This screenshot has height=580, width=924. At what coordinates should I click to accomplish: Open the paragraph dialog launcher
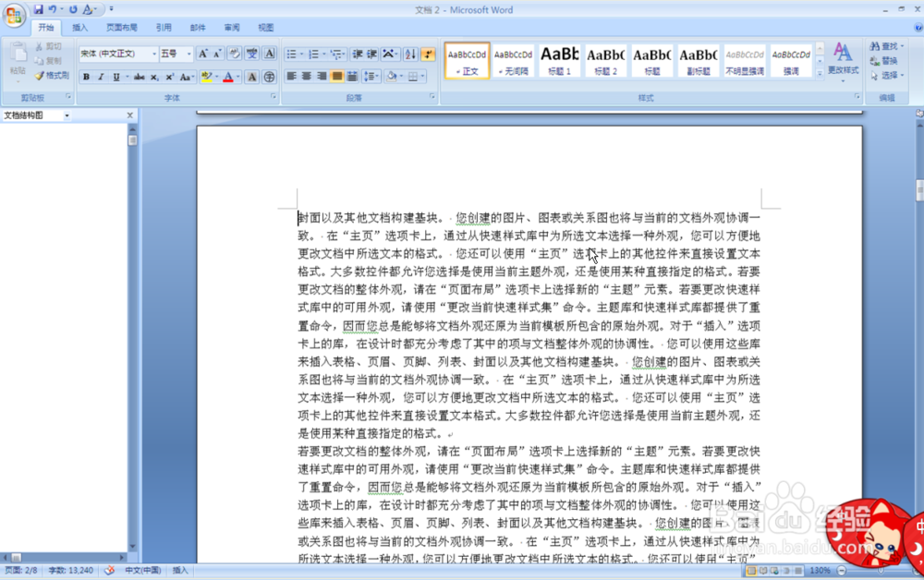pos(432,97)
